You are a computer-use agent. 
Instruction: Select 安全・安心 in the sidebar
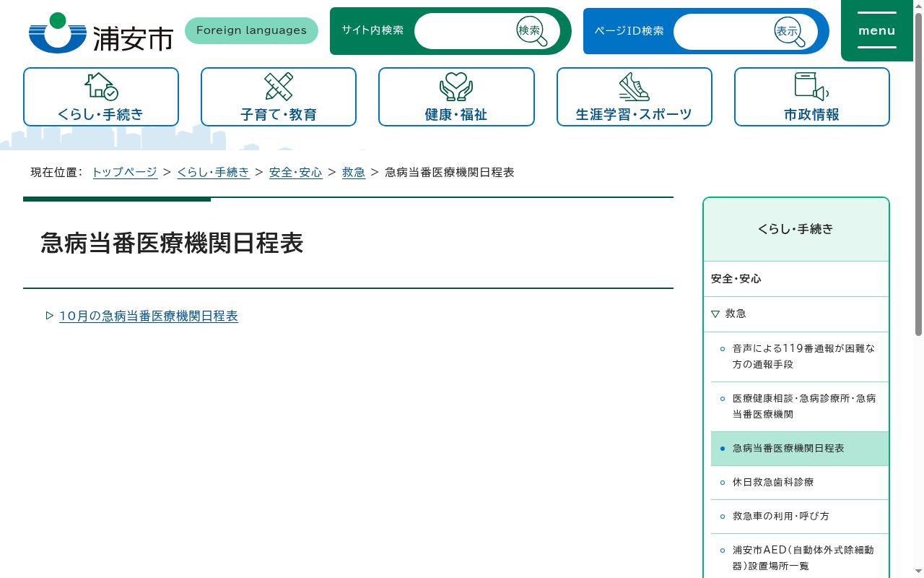(x=796, y=279)
